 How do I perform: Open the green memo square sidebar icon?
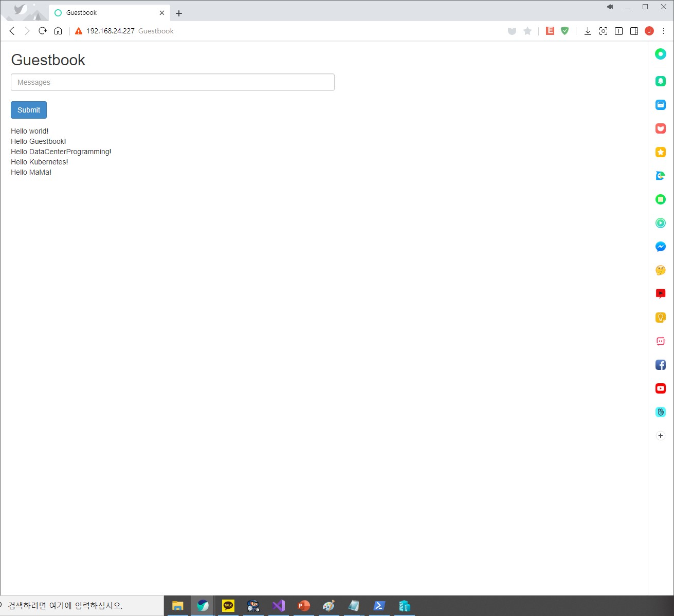click(x=661, y=199)
